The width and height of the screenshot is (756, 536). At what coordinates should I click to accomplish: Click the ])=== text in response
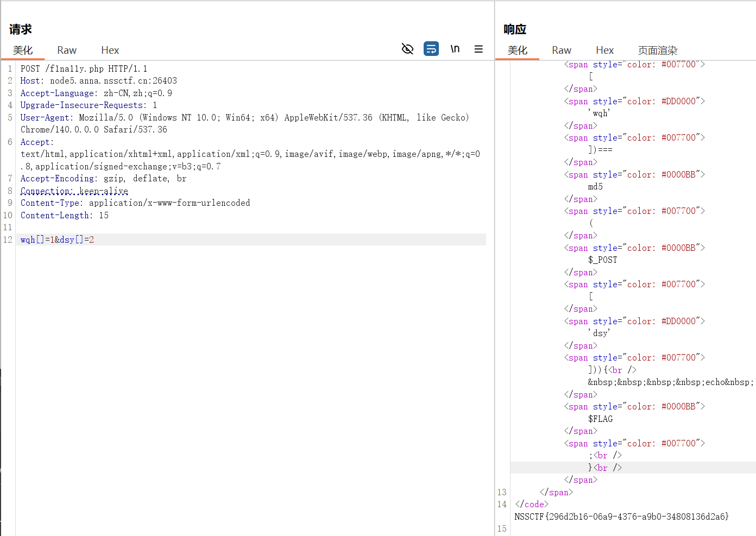[x=600, y=149]
